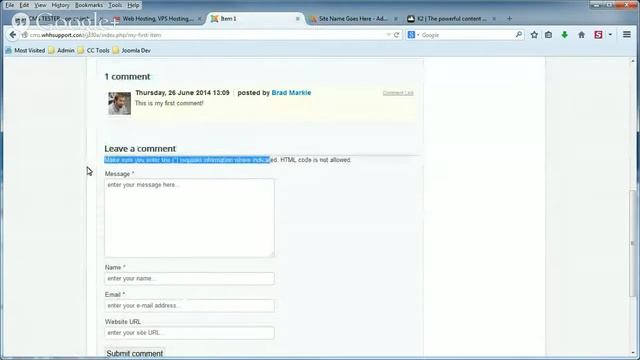
Task: Click the Submit comment button
Action: coord(135,353)
